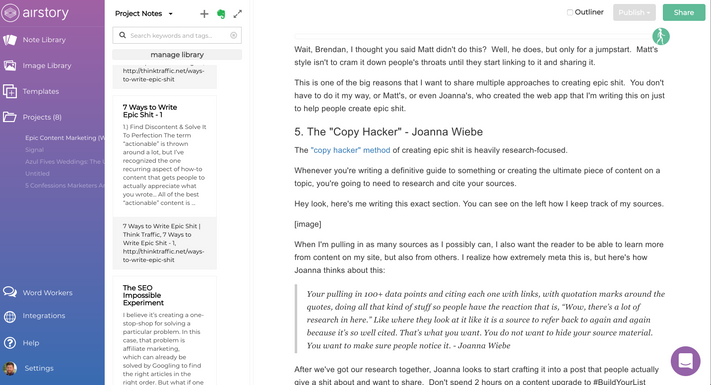711x385 pixels.
Task: Click heading 5. The "Copy Hacker" - Joanna Wiebe
Action: (x=388, y=132)
